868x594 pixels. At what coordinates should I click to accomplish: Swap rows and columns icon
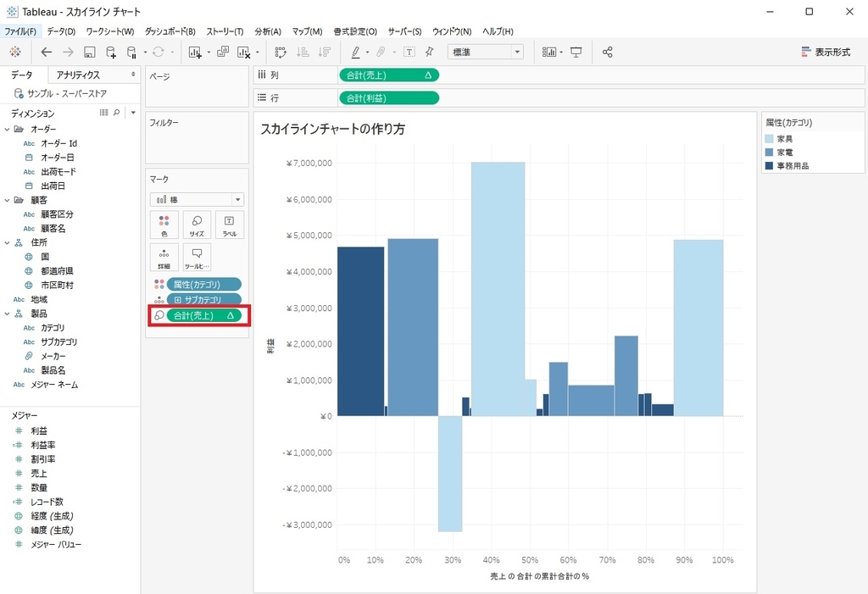281,52
